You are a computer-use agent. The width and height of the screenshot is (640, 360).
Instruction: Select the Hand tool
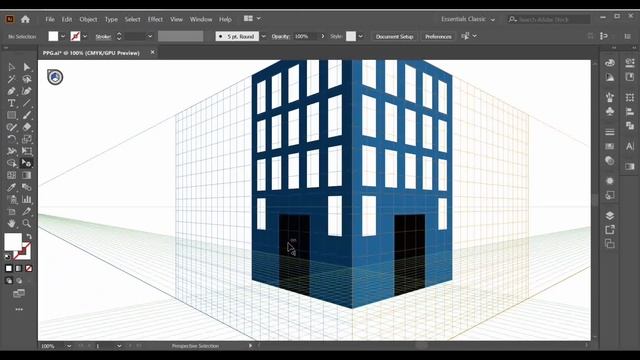[11, 223]
